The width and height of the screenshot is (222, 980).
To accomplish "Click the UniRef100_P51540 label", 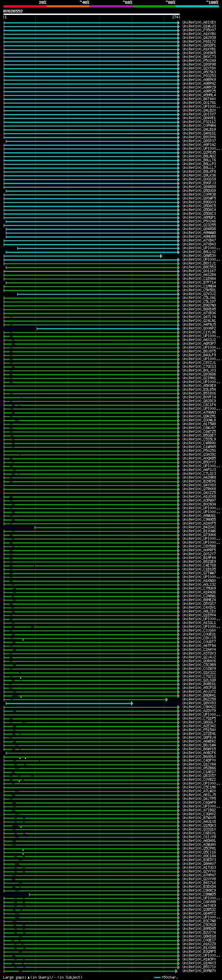I will coord(199,730).
